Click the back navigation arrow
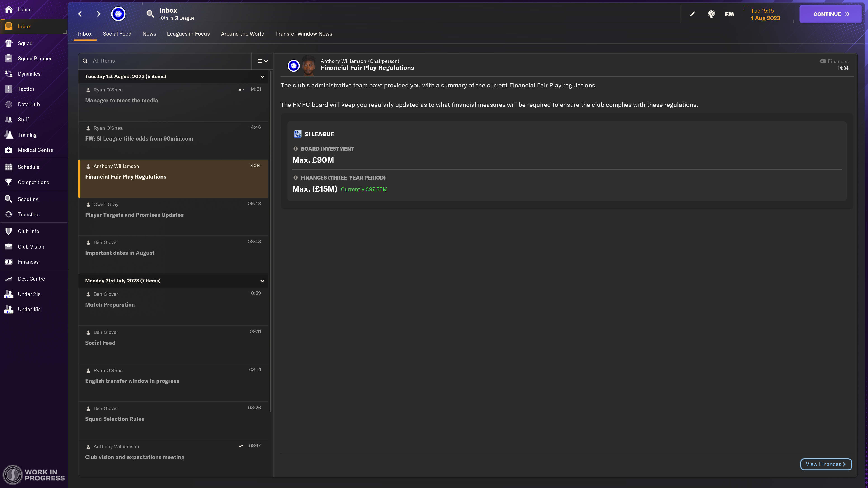 pyautogui.click(x=80, y=14)
